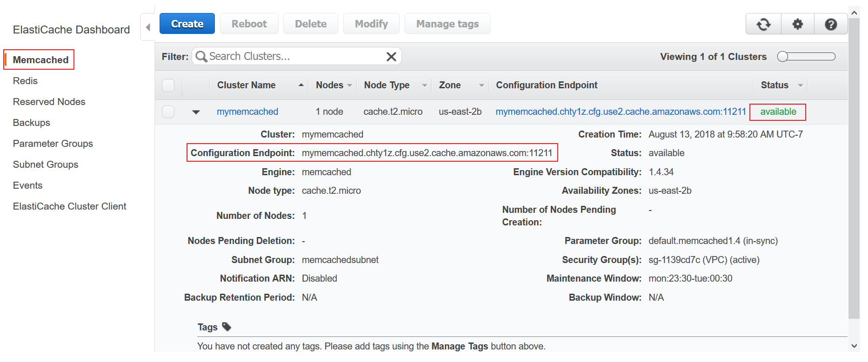868x362 pixels.
Task: Click the Configuration Endpoint value in details
Action: tap(427, 153)
